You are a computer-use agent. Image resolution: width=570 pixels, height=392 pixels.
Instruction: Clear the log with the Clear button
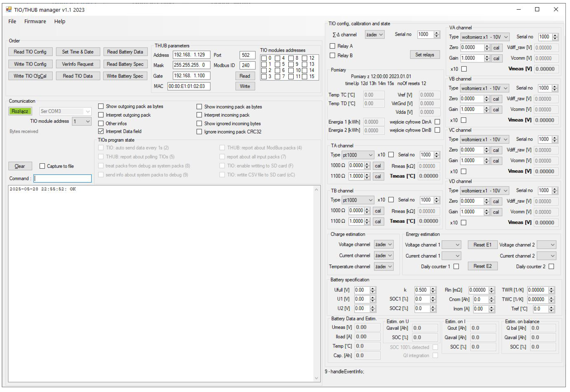pyautogui.click(x=20, y=166)
